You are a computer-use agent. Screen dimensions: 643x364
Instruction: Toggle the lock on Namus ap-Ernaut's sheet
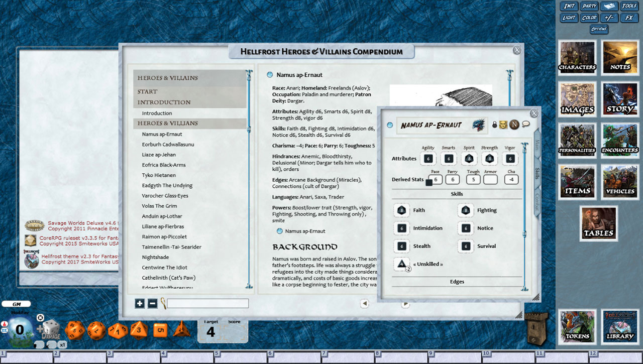tap(495, 125)
